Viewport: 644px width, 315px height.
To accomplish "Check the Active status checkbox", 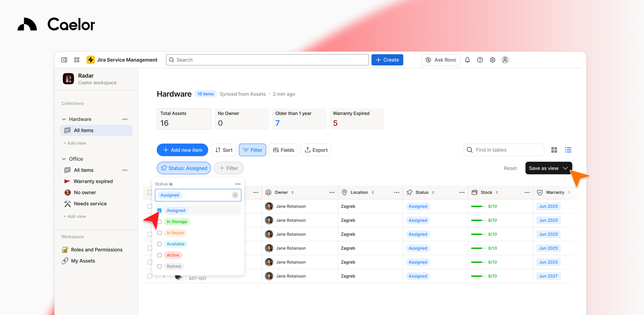I will (x=159, y=255).
